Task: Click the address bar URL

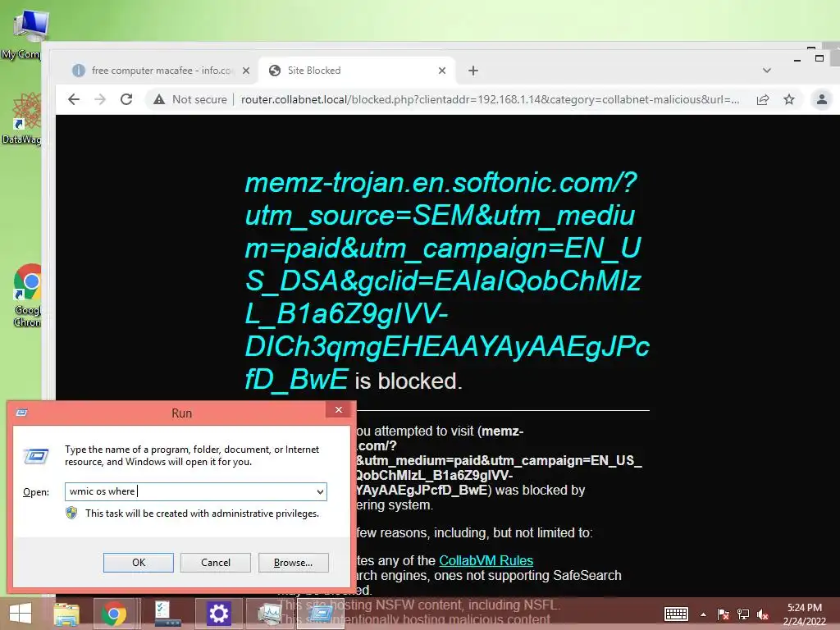Action: (x=490, y=99)
